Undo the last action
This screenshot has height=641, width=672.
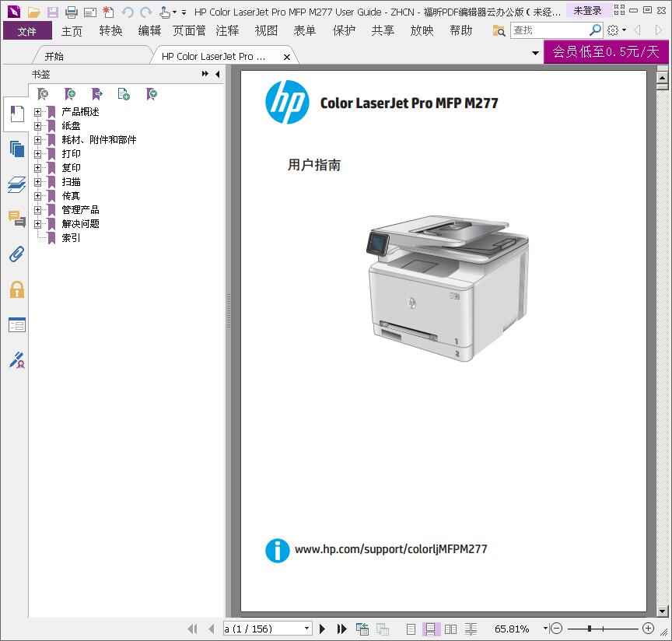point(128,12)
